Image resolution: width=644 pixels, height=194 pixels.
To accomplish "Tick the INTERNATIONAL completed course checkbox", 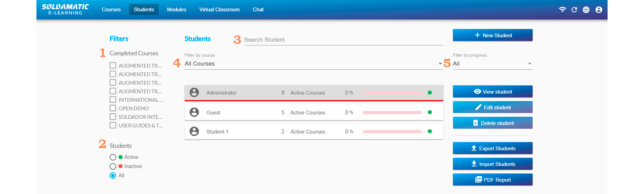I will tap(113, 100).
